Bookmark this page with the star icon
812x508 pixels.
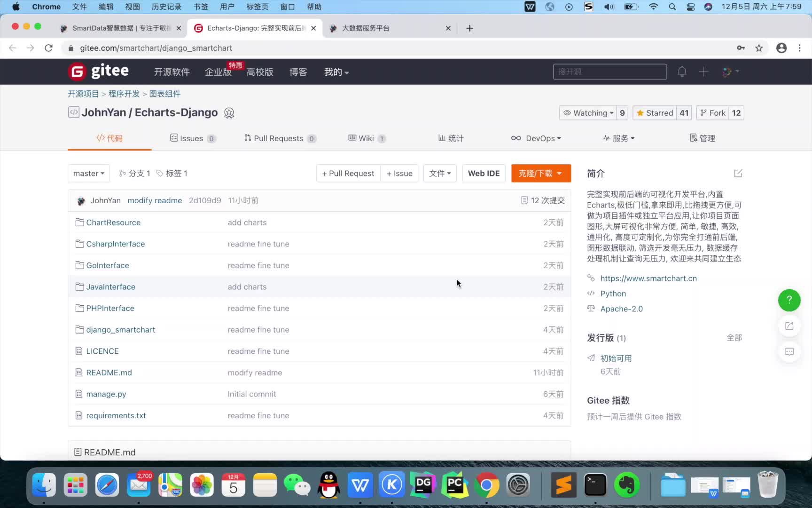point(759,48)
